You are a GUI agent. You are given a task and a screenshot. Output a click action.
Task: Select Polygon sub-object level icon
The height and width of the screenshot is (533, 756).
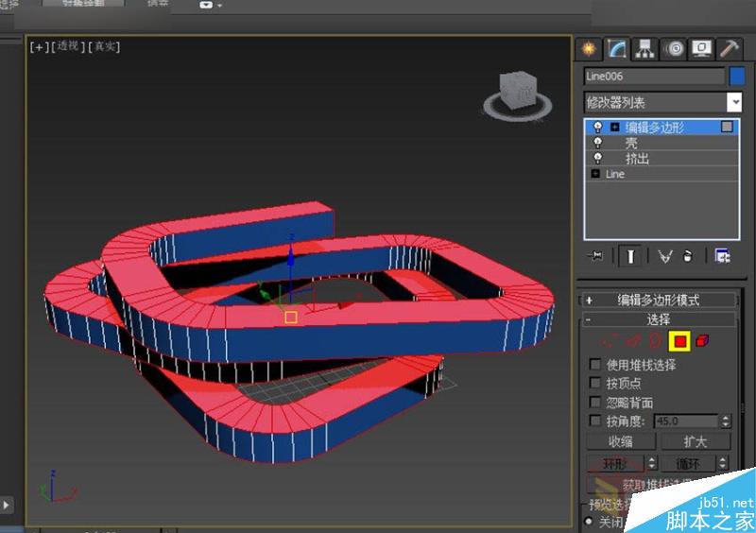(679, 341)
